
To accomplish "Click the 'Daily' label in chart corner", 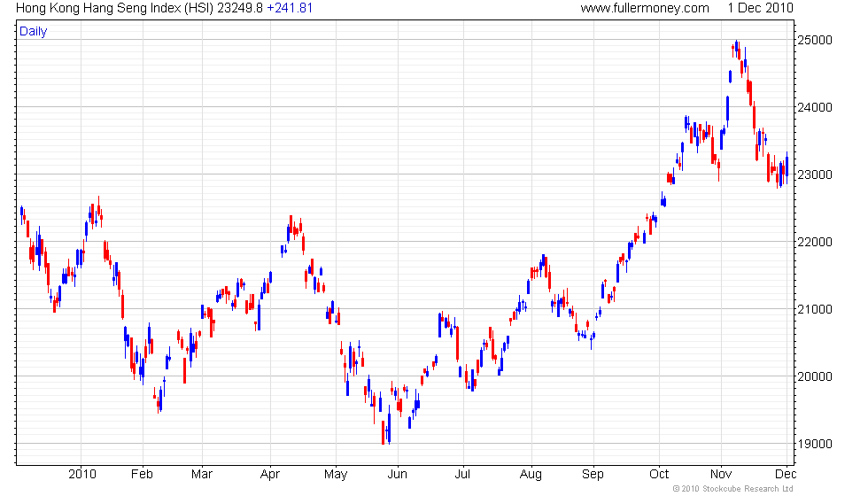I will [34, 32].
